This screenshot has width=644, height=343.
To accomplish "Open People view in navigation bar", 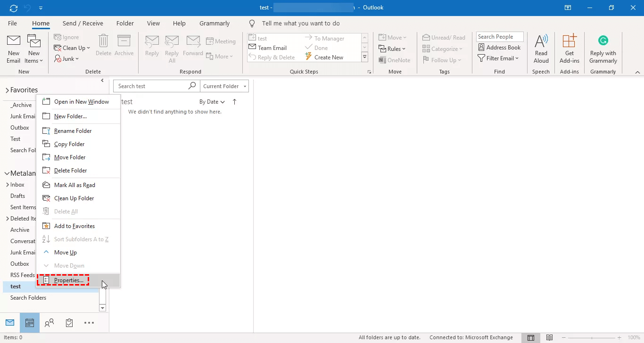I will pos(49,323).
